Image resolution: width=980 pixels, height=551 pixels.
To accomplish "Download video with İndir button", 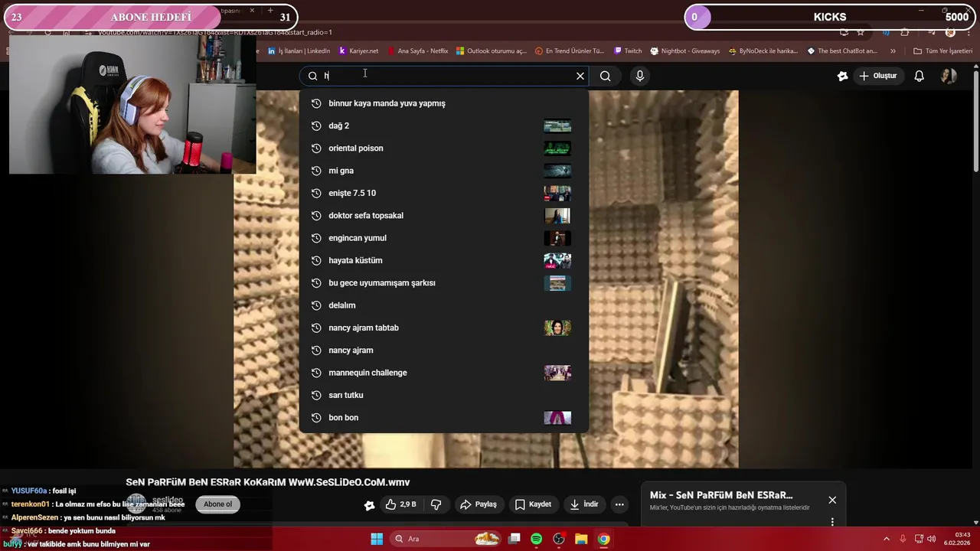I will [x=583, y=504].
